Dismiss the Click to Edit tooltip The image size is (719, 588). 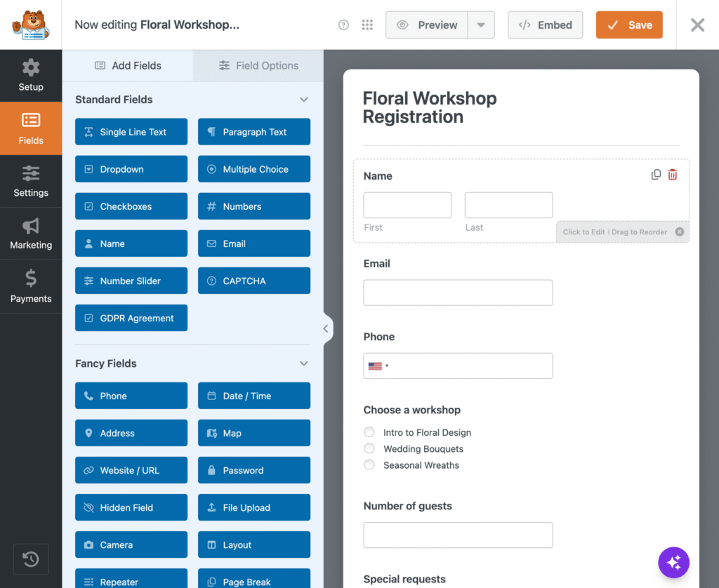[x=680, y=232]
